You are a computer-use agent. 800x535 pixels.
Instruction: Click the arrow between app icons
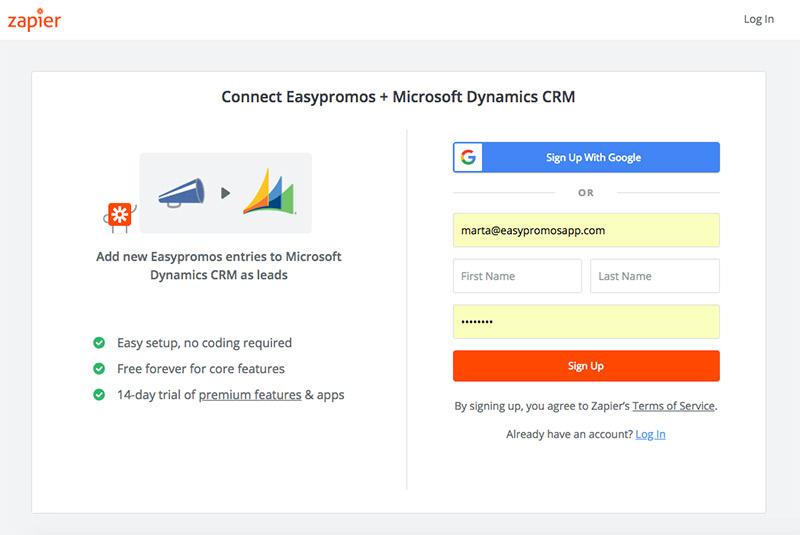226,193
